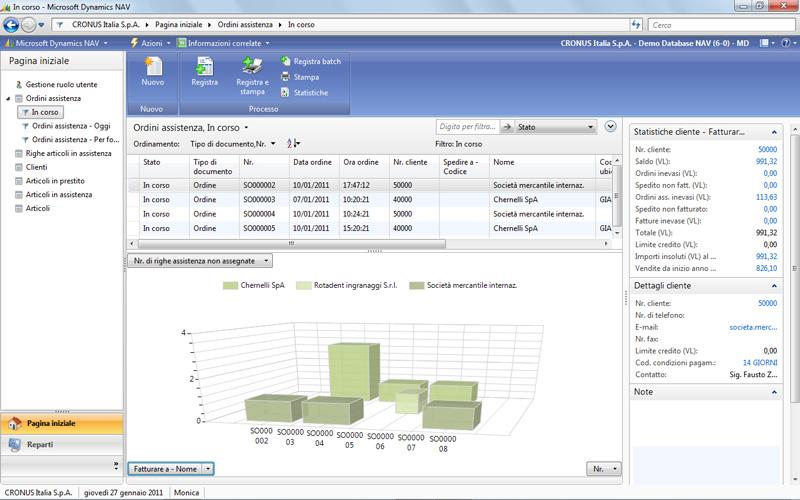Viewport: 800px width, 500px height.
Task: Open Nr. di righe assistenza non assegnate dropdown
Action: tap(199, 261)
